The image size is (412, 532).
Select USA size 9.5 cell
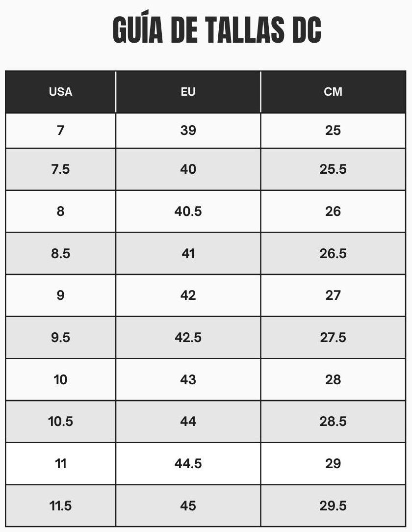(x=60, y=338)
